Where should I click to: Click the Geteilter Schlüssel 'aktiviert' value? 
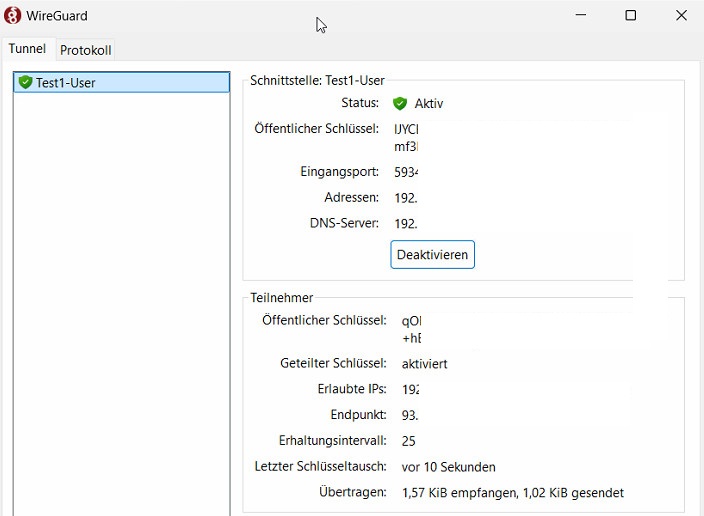coord(424,363)
